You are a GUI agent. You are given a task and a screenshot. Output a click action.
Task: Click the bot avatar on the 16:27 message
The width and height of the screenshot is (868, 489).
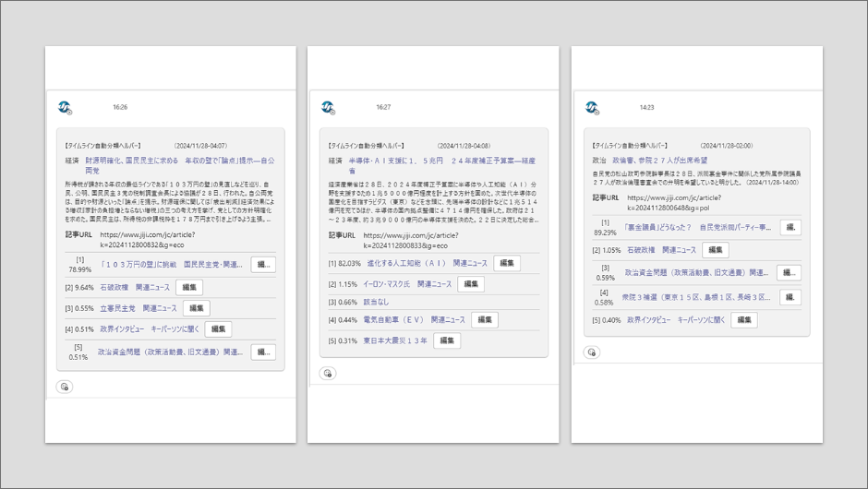pyautogui.click(x=328, y=108)
